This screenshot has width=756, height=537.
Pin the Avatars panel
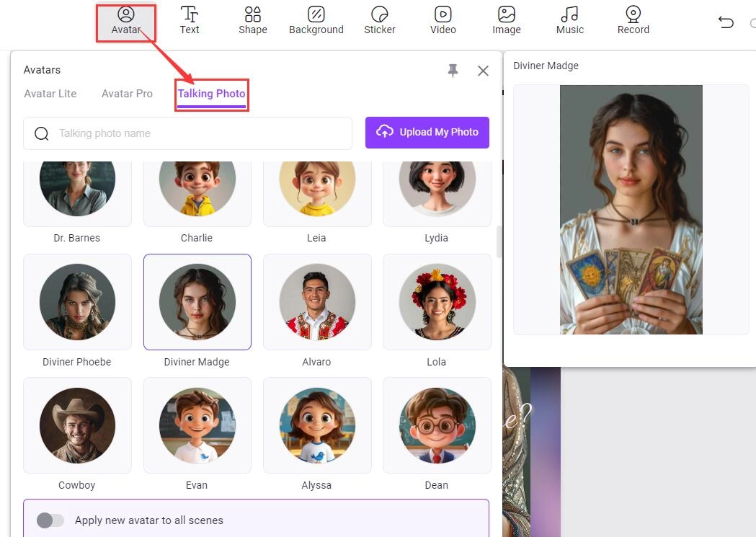point(453,70)
